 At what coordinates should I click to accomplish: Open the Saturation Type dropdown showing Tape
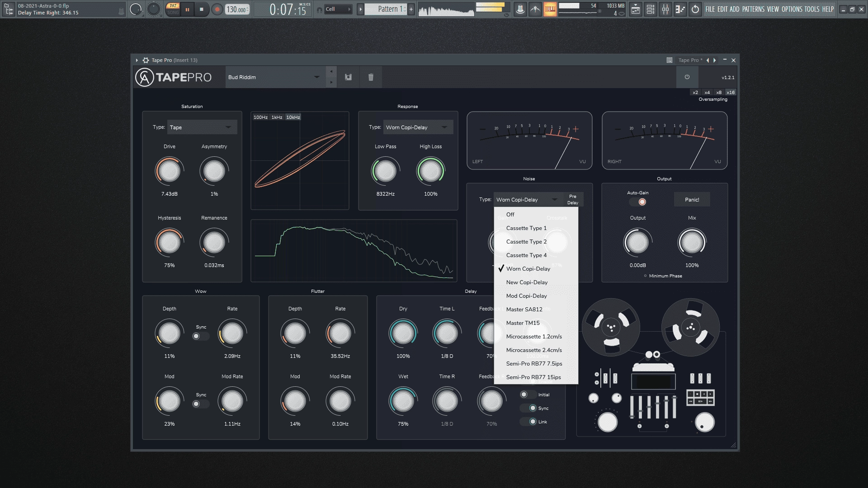click(202, 127)
